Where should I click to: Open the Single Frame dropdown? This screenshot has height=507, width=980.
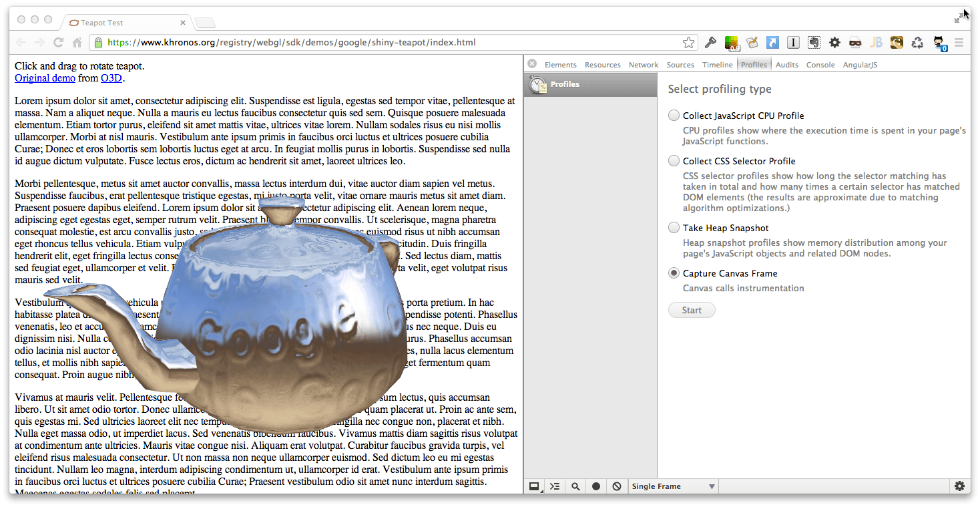(x=674, y=486)
